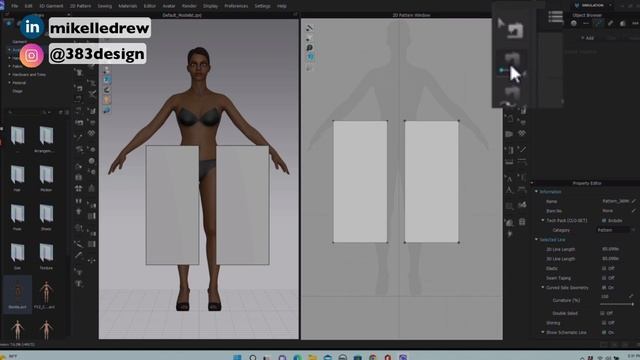Click blue icon in 3D viewport side toolbar

[x=107, y=80]
